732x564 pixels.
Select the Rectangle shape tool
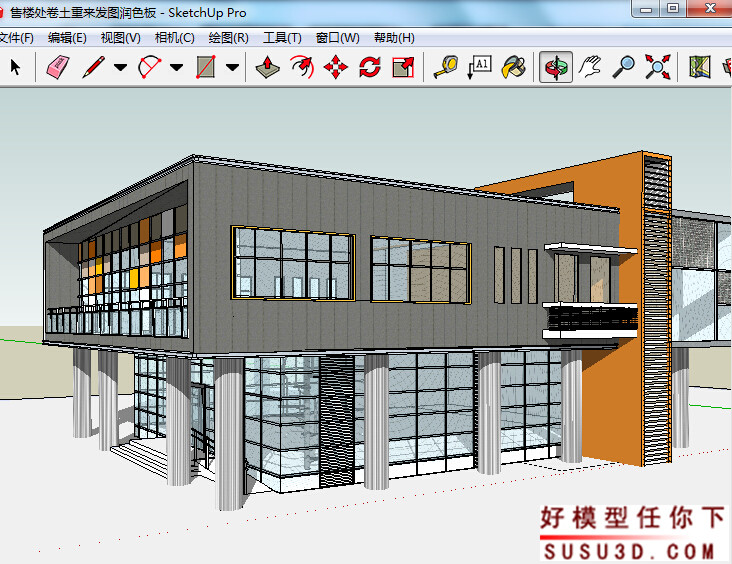206,67
